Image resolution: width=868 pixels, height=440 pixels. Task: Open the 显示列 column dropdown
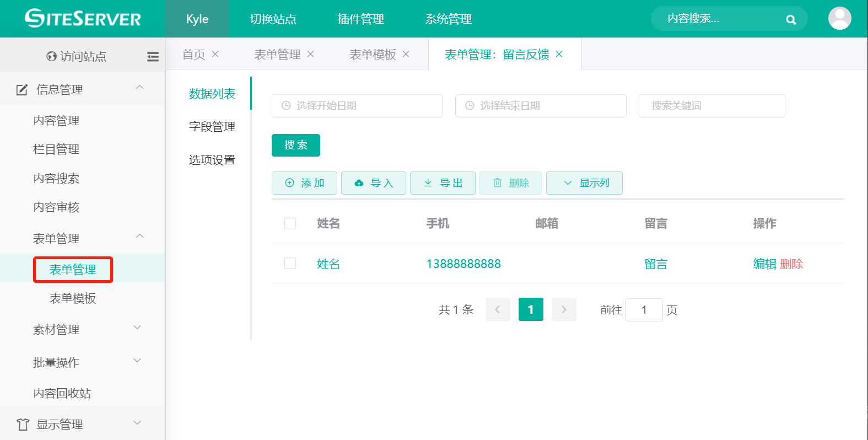click(584, 183)
